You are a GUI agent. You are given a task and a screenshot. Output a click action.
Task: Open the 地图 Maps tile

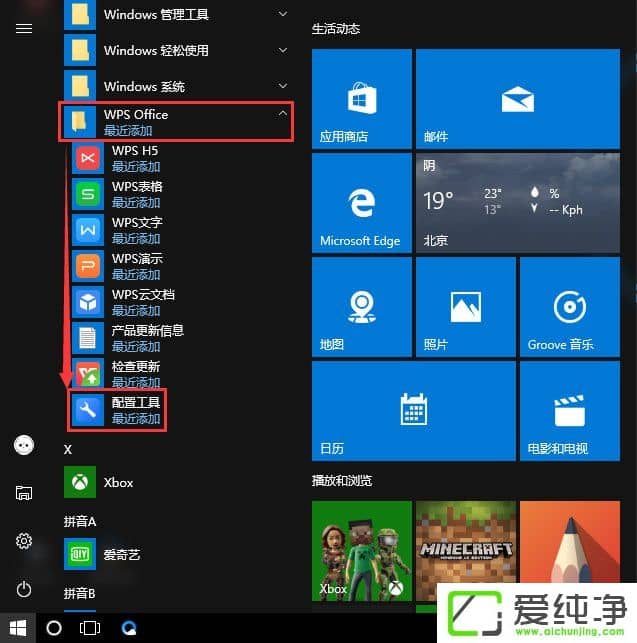(362, 307)
